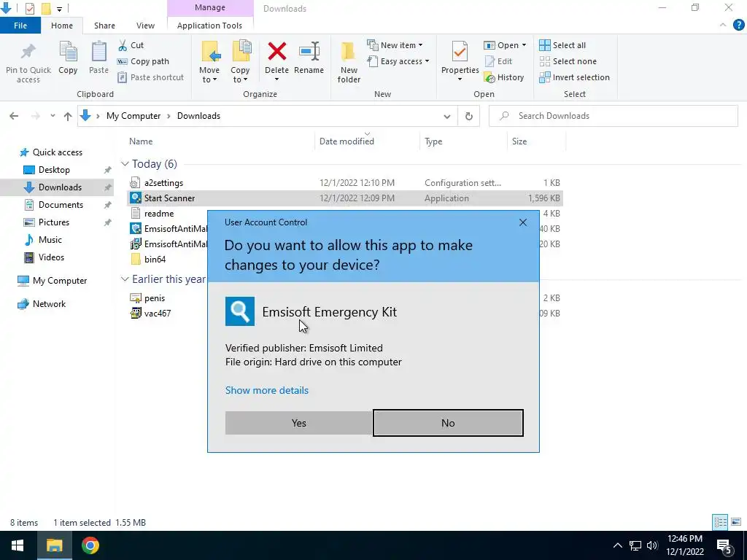
Task: Click Show more details link
Action: coord(267,391)
